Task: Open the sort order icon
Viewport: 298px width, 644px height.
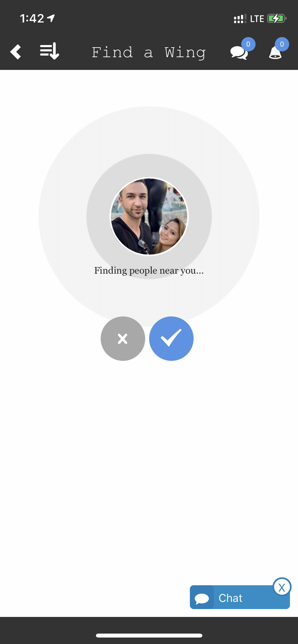Action: point(49,52)
